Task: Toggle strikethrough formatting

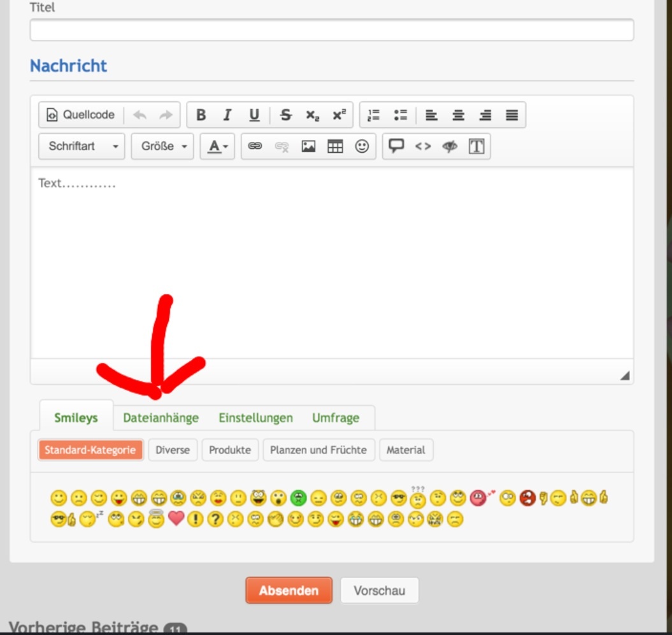Action: click(x=286, y=115)
